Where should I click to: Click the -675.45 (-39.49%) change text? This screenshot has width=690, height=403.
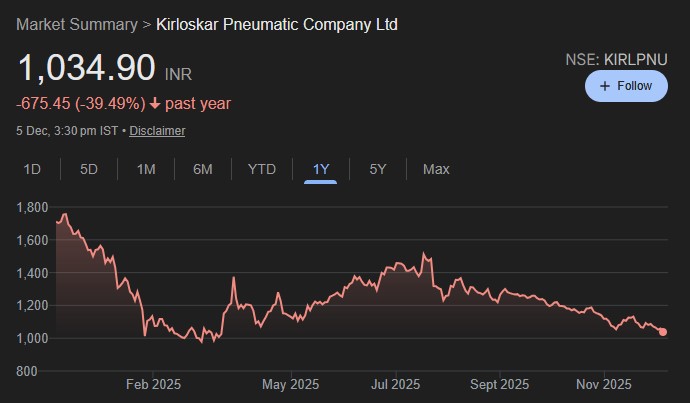coord(81,104)
